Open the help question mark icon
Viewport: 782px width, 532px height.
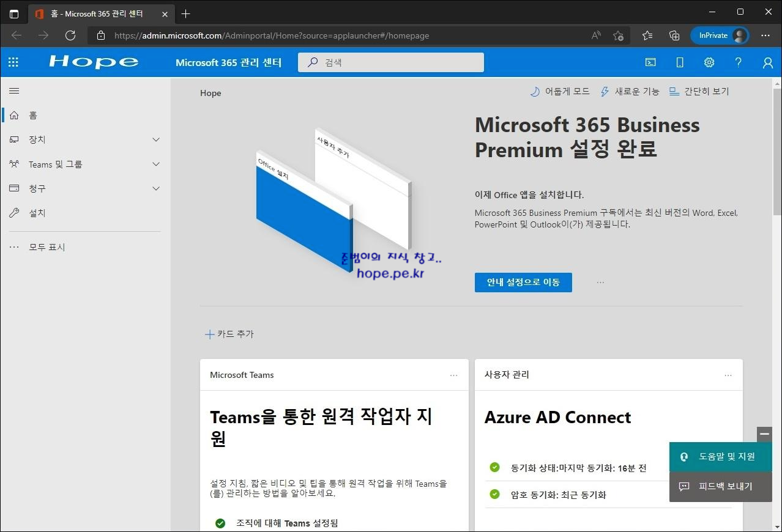(x=739, y=62)
